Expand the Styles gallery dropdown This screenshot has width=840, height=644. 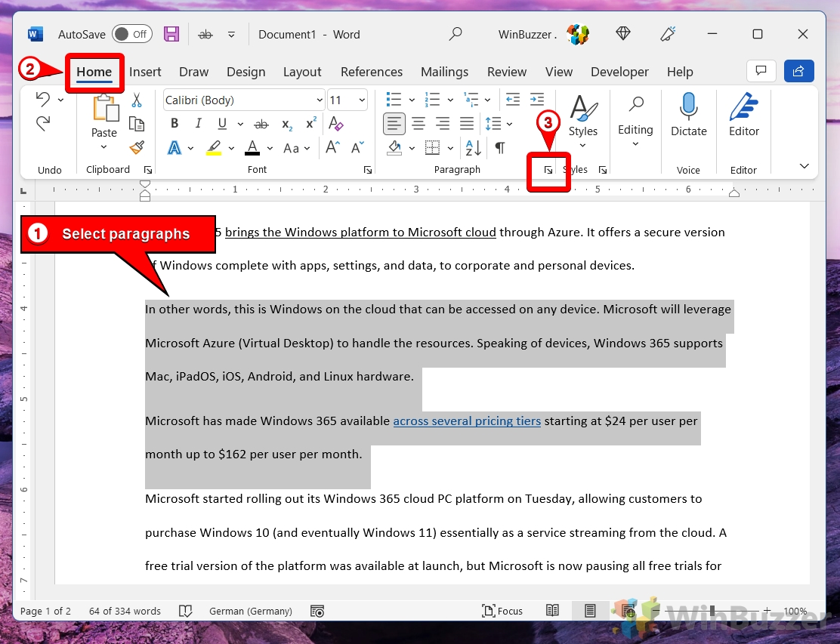tap(583, 146)
